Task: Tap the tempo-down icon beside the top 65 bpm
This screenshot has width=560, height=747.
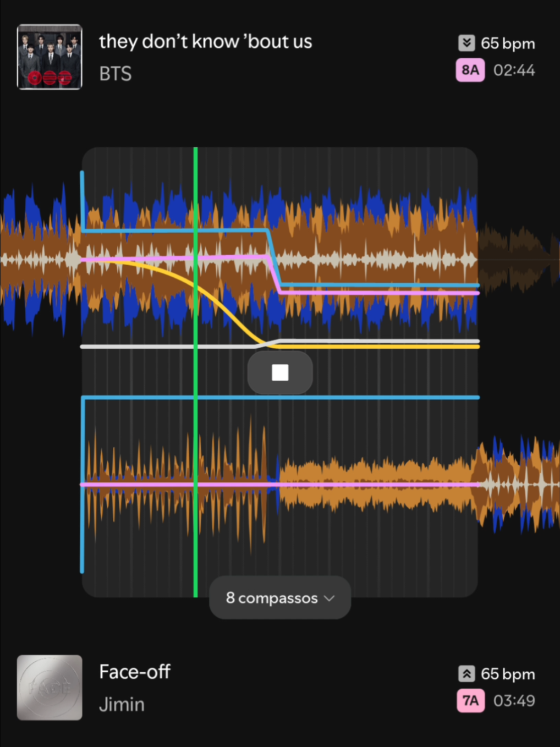Action: (466, 43)
